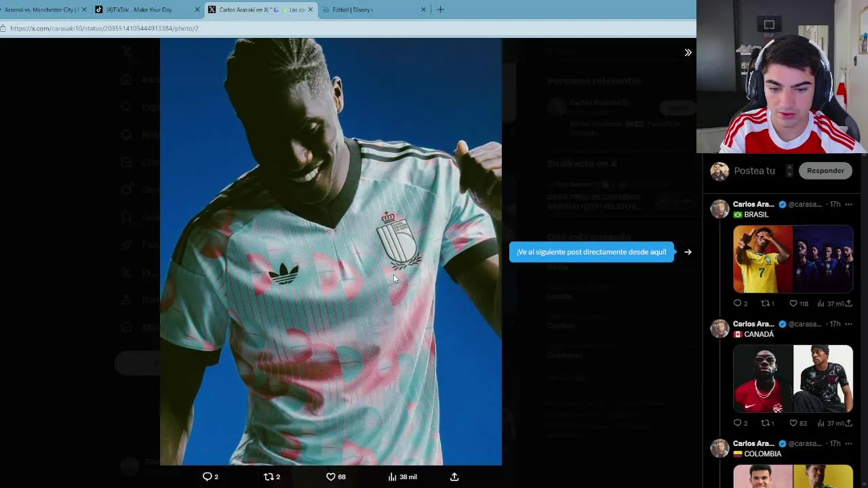Click share icon below the main photo
This screenshot has width=868, height=488.
454,477
